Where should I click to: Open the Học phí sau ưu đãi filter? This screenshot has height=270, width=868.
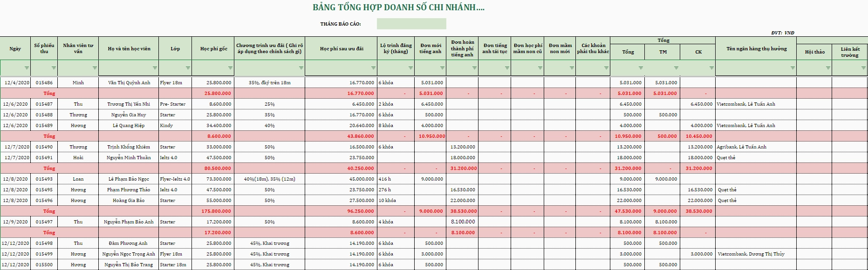tap(372, 68)
